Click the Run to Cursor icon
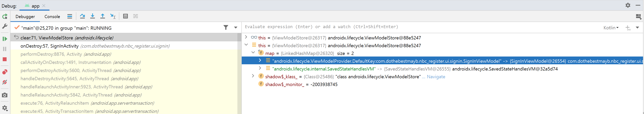This screenshot has width=644, height=114. (113, 16)
